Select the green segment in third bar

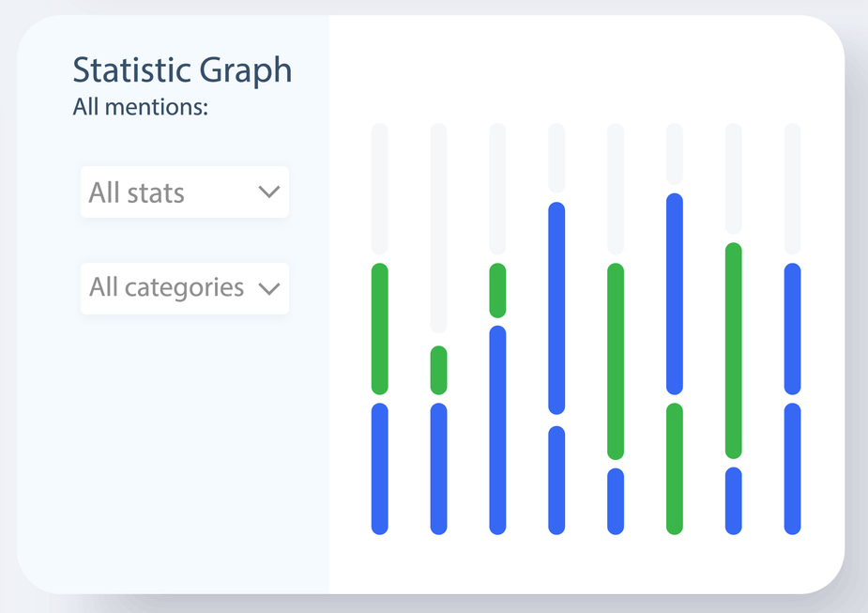coord(498,290)
